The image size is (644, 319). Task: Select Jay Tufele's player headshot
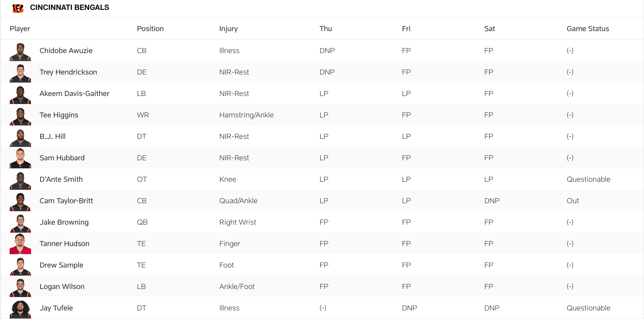(x=20, y=309)
